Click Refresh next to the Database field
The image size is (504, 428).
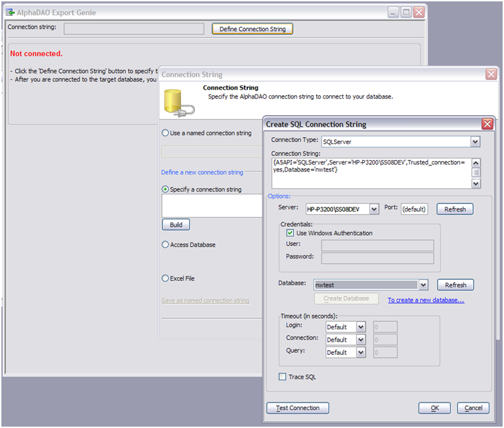click(456, 285)
